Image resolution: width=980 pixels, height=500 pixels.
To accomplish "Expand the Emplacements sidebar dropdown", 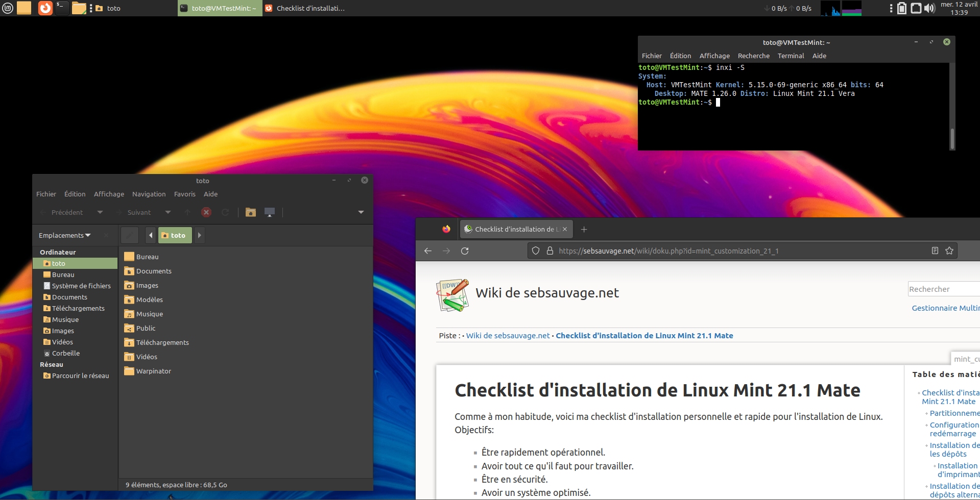I will tap(65, 235).
